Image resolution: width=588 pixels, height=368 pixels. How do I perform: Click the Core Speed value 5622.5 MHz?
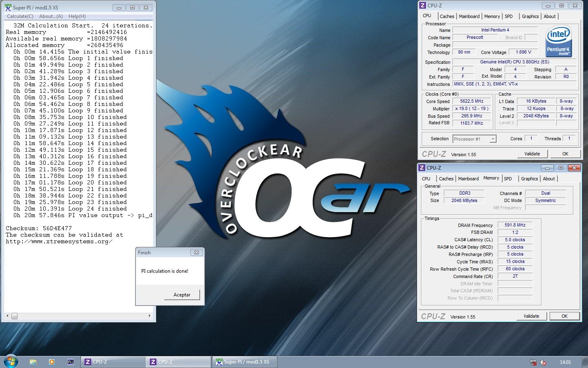(472, 101)
